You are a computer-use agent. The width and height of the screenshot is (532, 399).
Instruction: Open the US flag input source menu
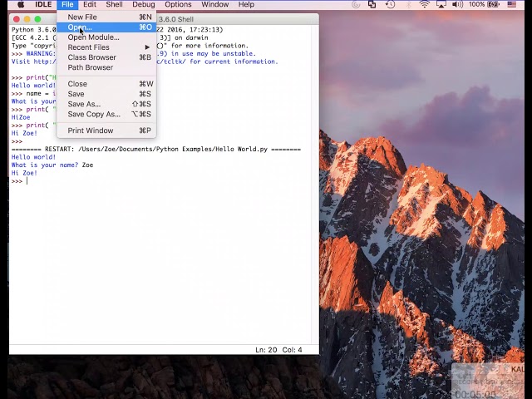pos(512,4)
